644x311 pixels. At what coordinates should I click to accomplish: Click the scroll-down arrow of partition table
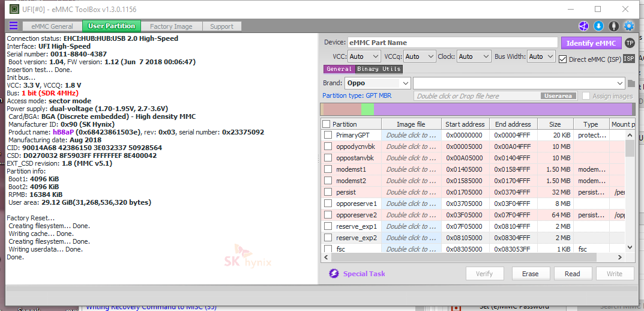point(630,247)
